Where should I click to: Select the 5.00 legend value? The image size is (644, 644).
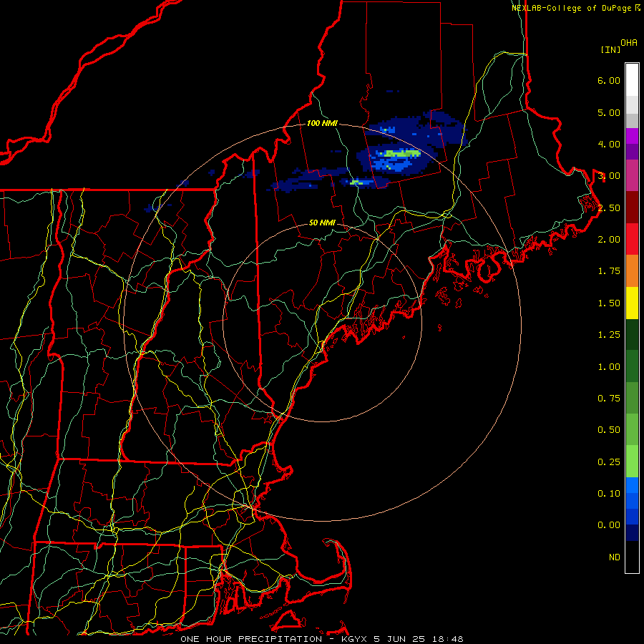pyautogui.click(x=609, y=112)
